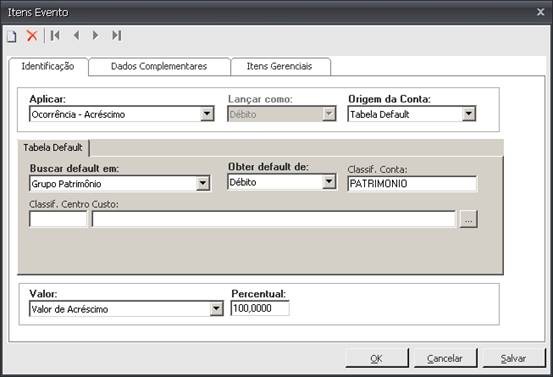Click the Débito value under Obter default de
This screenshot has height=377, width=553.
pos(243,182)
